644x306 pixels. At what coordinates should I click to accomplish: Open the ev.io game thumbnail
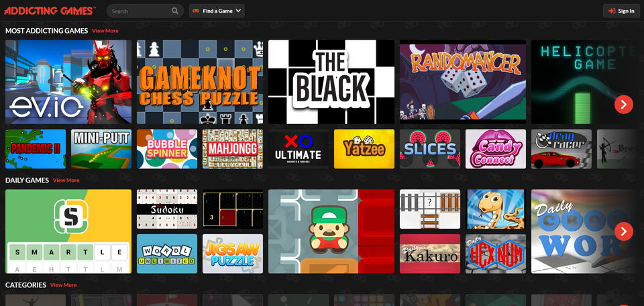point(68,82)
